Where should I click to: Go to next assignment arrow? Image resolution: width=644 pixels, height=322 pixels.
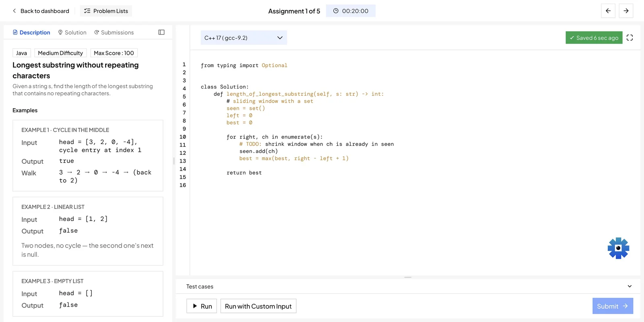coord(626,11)
